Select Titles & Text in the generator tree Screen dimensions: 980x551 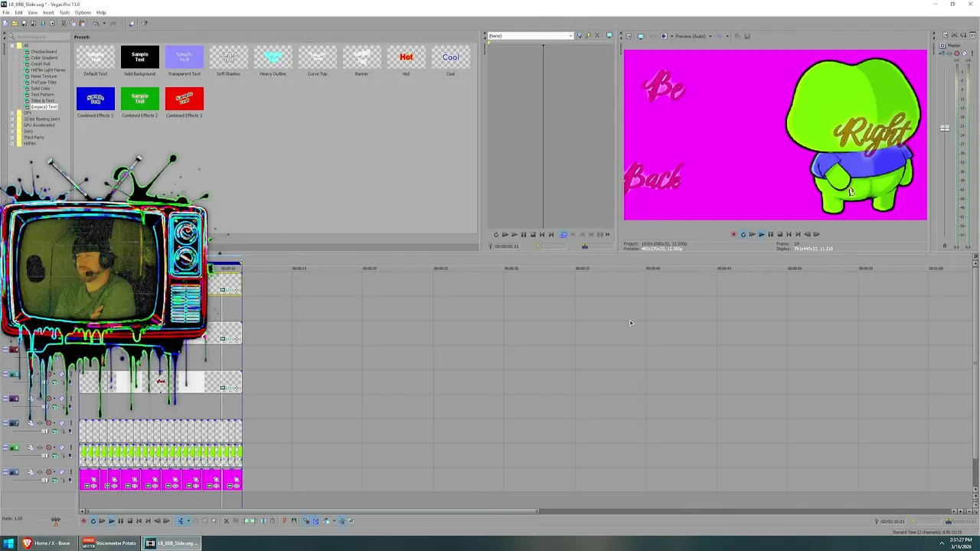coord(42,101)
